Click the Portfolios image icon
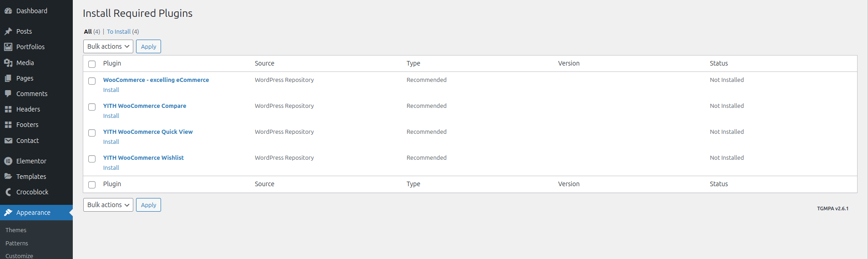Viewport: 868px width, 259px height. click(x=8, y=47)
